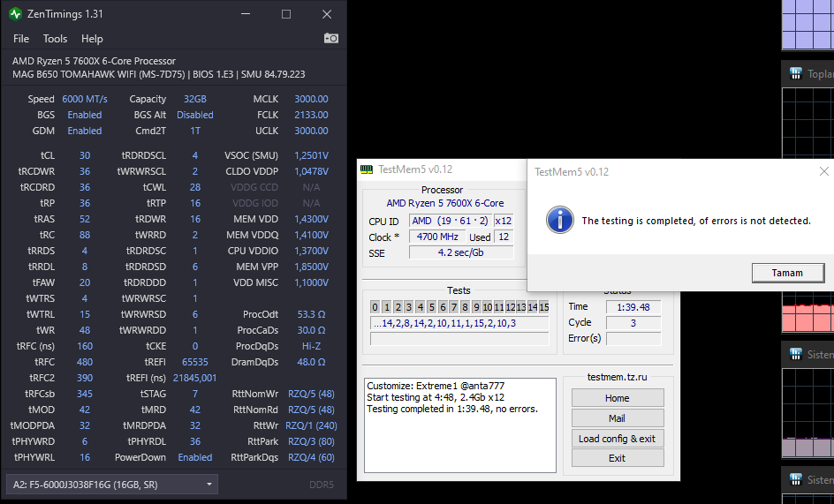The image size is (834, 504).
Task: Click the RttPark value RZQ/3 (80)
Action: click(311, 441)
